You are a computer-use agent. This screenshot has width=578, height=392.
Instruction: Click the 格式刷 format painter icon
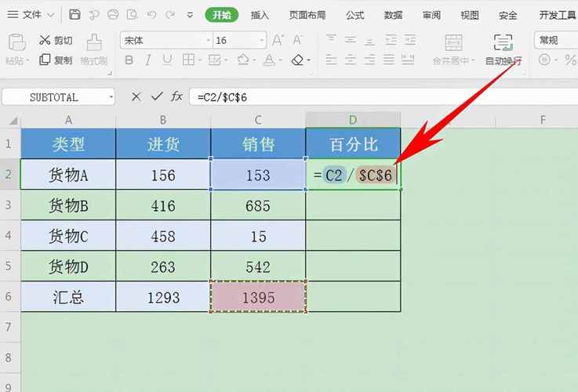(x=94, y=42)
